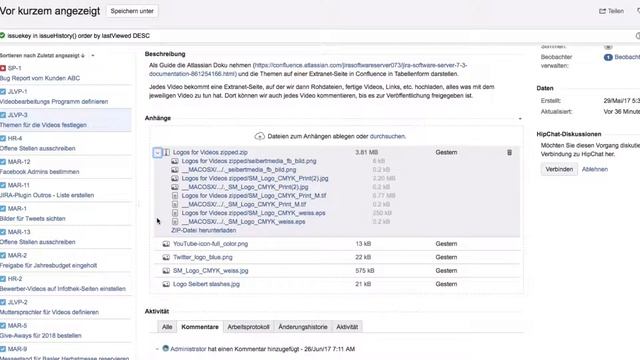The height and width of the screenshot is (360, 640).
Task: Click the MAR-13 task type icon
Action: [3, 232]
